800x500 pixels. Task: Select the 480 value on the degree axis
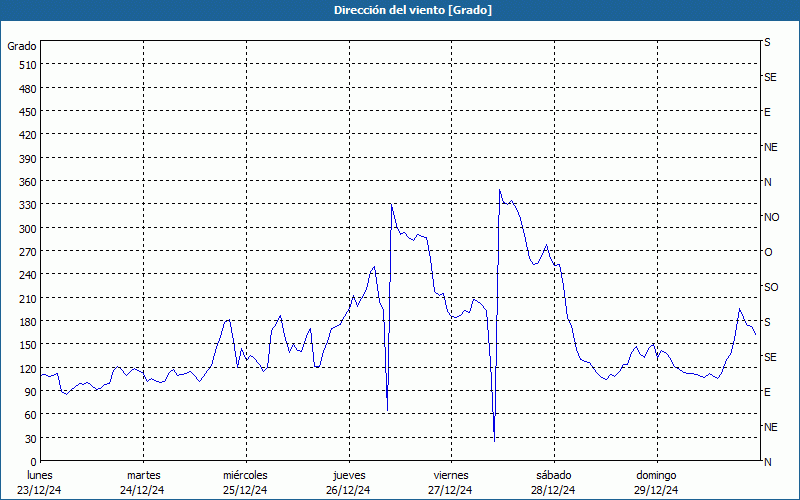click(x=28, y=89)
